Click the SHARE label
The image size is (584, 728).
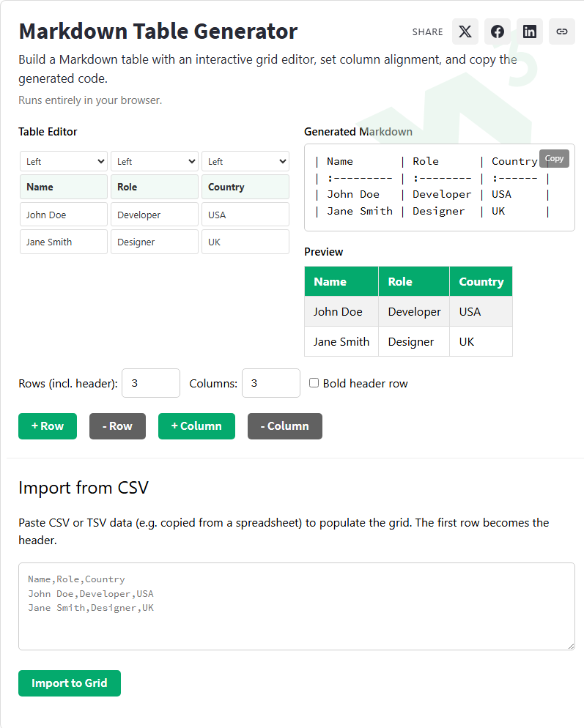pyautogui.click(x=427, y=32)
